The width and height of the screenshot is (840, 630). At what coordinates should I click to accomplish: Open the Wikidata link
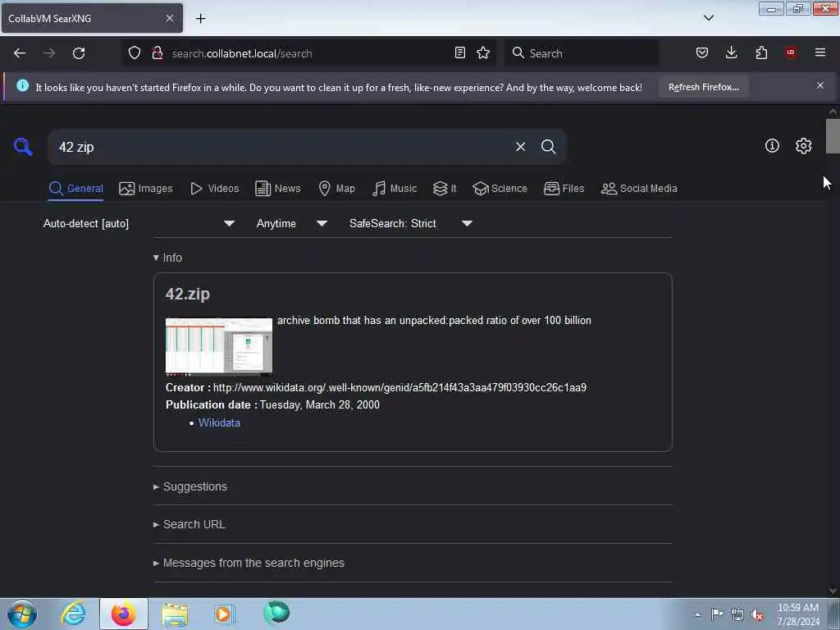tap(219, 422)
